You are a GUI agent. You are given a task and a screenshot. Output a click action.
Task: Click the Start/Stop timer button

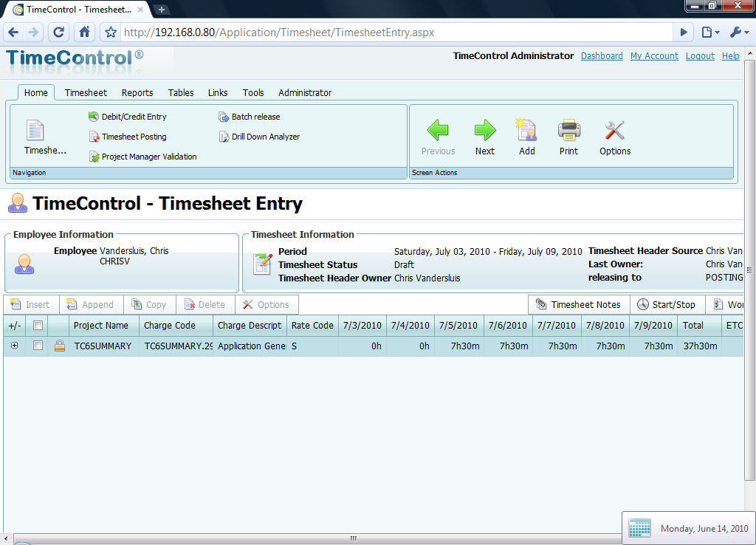coord(667,305)
